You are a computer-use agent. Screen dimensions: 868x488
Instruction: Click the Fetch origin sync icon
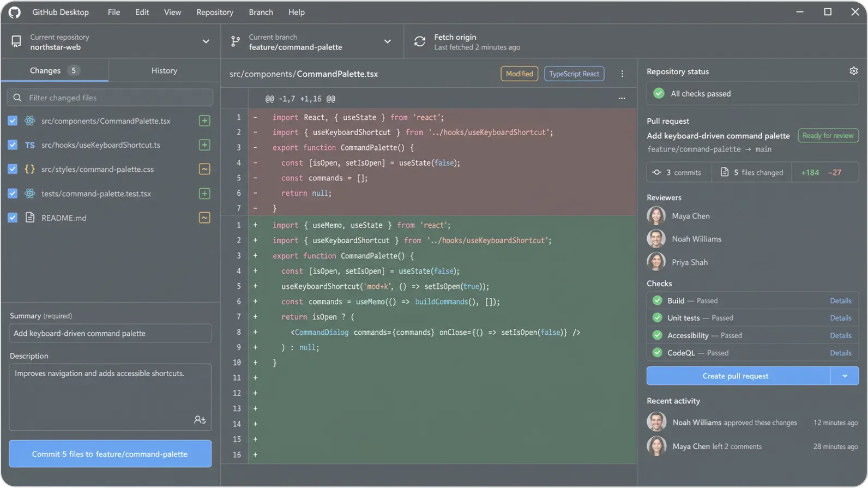click(x=419, y=41)
